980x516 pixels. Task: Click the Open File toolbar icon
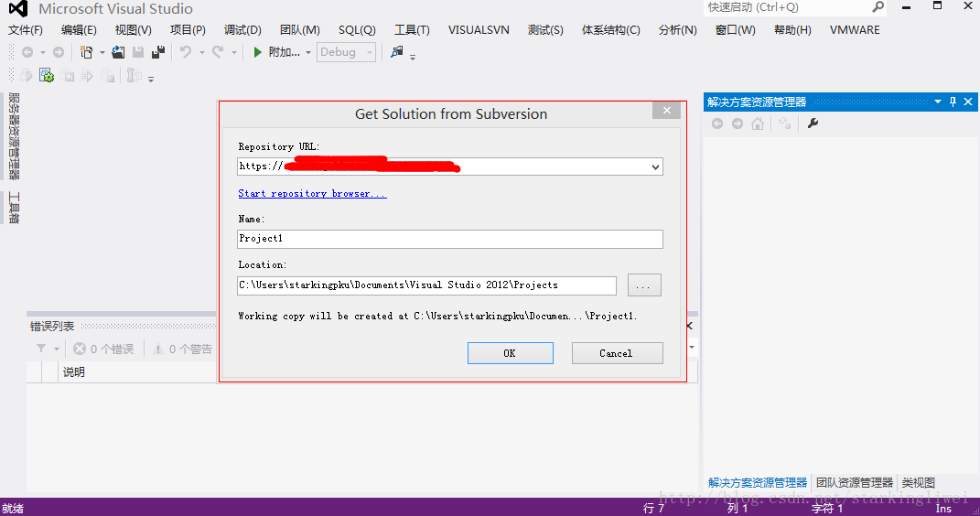(x=117, y=52)
